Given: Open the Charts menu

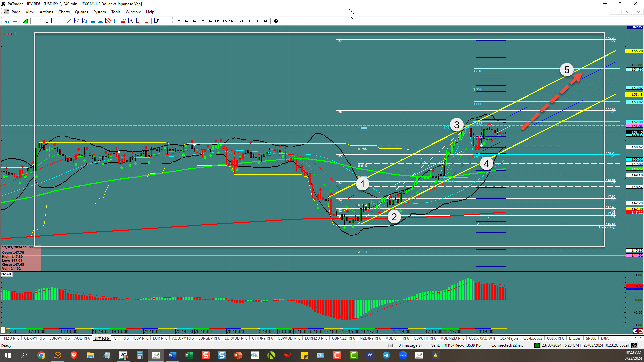Looking at the screenshot, I should pos(64,12).
